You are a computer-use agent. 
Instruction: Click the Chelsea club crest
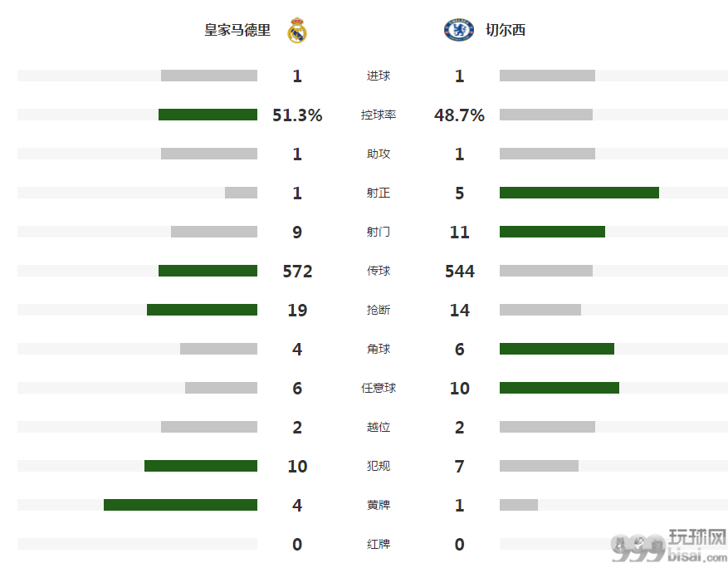(459, 30)
